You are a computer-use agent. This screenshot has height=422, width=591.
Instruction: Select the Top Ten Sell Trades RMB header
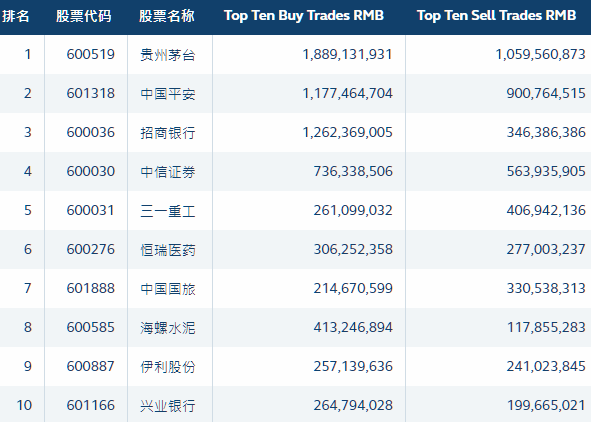[x=496, y=16]
